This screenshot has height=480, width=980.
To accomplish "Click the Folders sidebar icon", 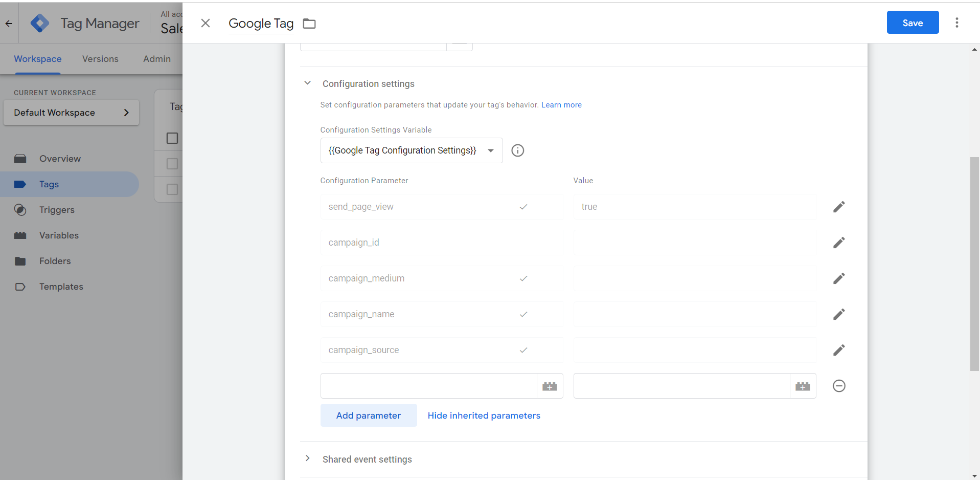I will point(20,261).
